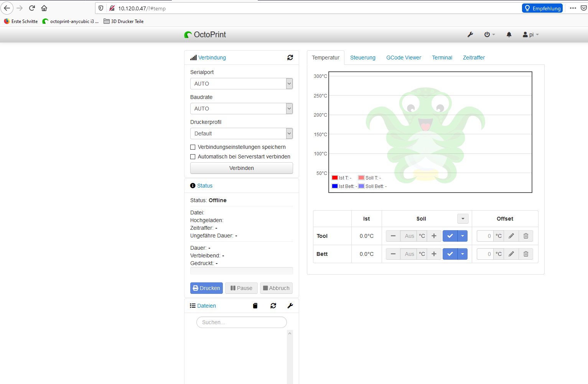
Task: Open the system power menu
Action: click(489, 35)
